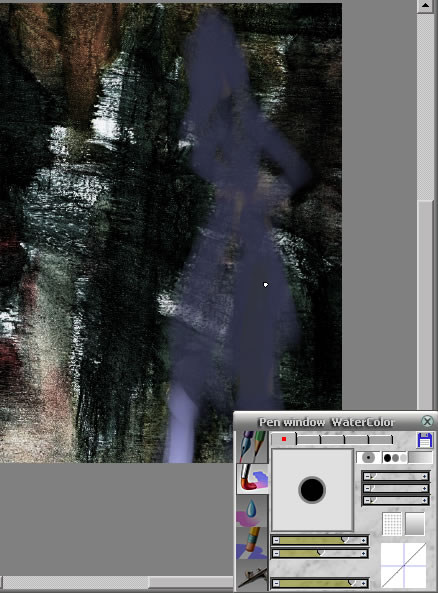Image resolution: width=438 pixels, height=593 pixels.
Task: Switch to the last empty preset tab
Action: point(381,439)
